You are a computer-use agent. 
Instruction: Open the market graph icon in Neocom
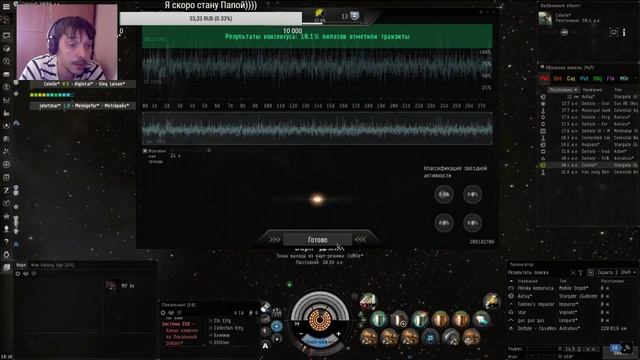click(x=6, y=100)
